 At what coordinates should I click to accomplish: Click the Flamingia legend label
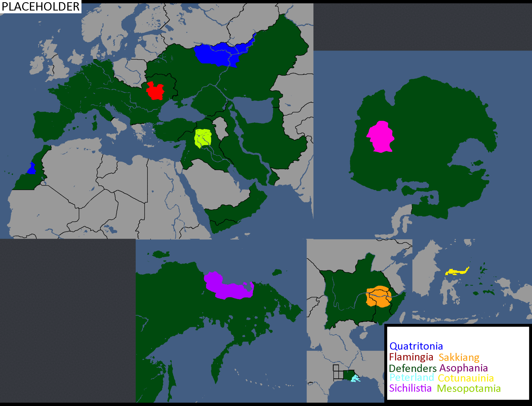pos(411,357)
